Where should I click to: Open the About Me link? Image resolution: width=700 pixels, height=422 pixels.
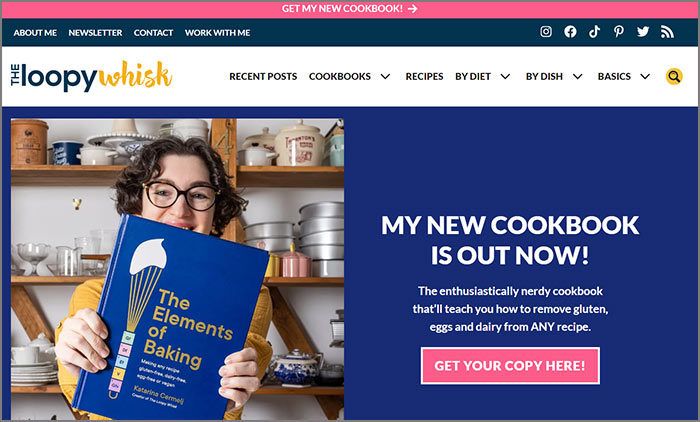[35, 33]
